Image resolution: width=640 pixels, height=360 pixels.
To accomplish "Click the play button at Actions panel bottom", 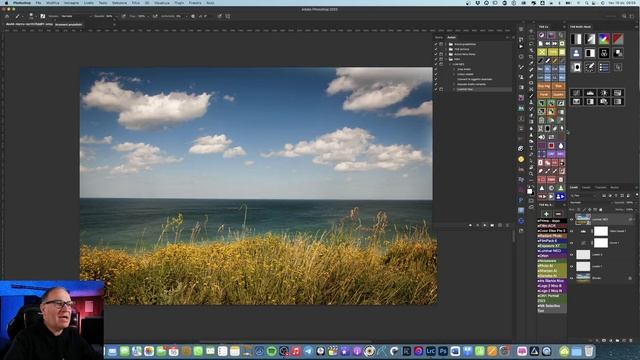I will pos(485,225).
